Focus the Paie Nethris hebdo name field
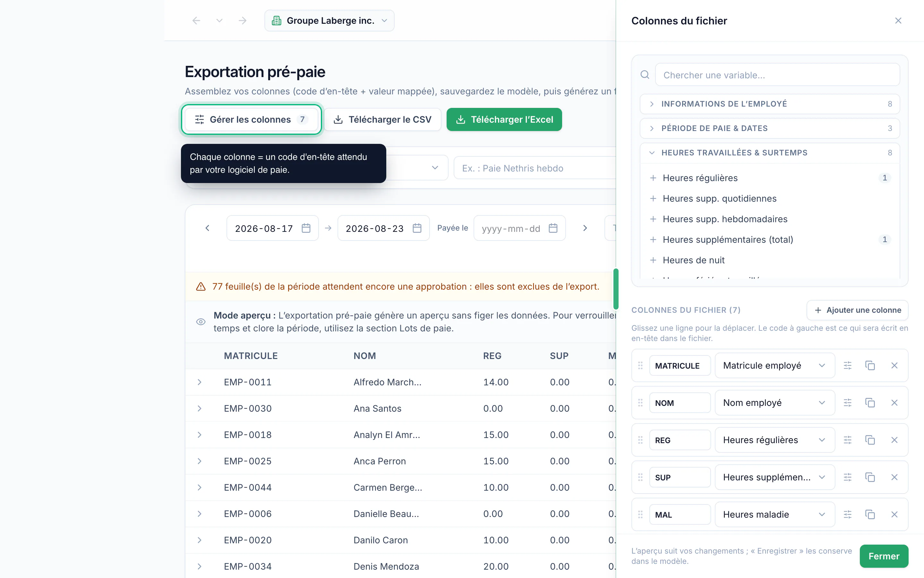 click(535, 168)
